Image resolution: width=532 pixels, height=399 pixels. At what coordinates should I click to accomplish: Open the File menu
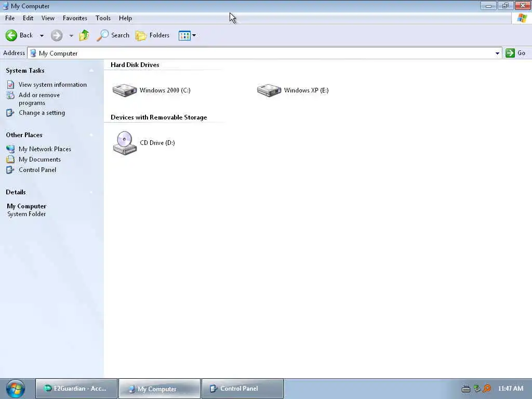click(10, 18)
